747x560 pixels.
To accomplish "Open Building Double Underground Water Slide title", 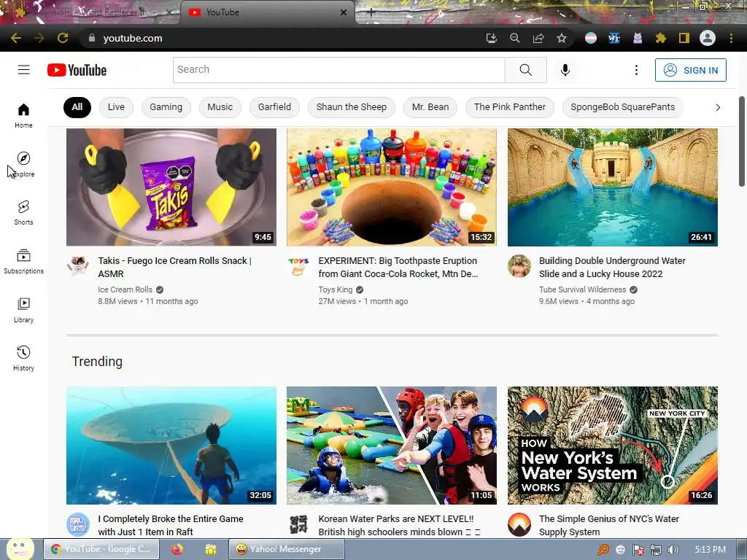I will (x=612, y=267).
